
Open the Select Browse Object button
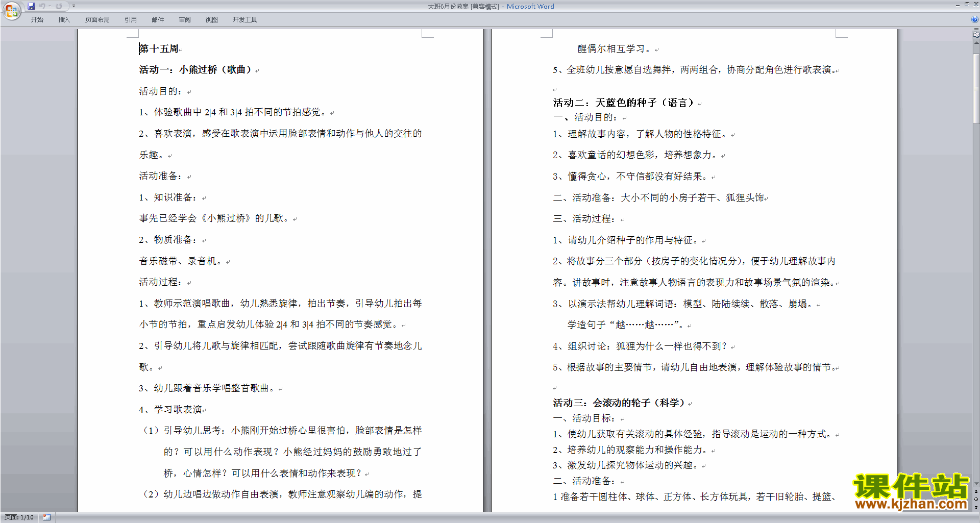(976, 500)
